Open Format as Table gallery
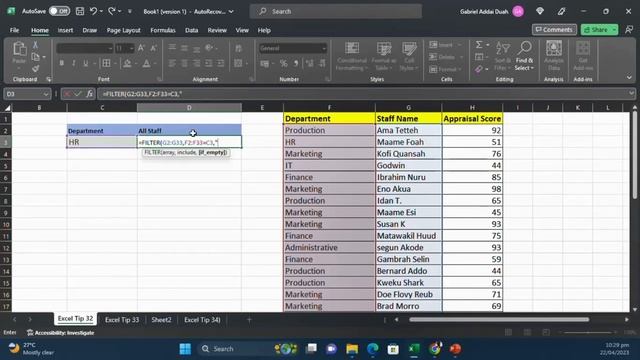The height and width of the screenshot is (360, 640). [384, 56]
